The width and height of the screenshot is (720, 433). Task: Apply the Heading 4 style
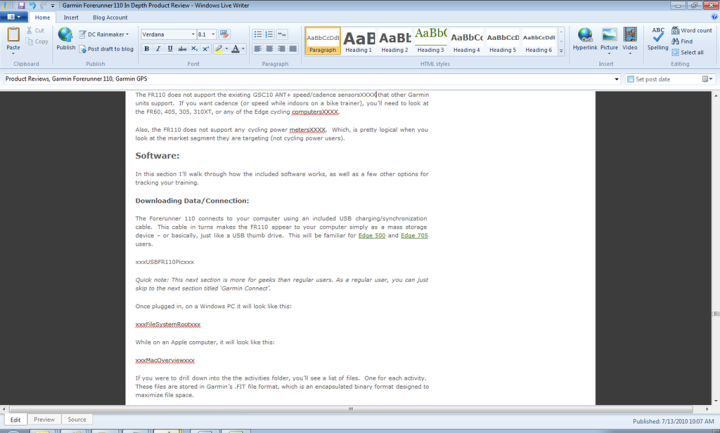(x=467, y=41)
